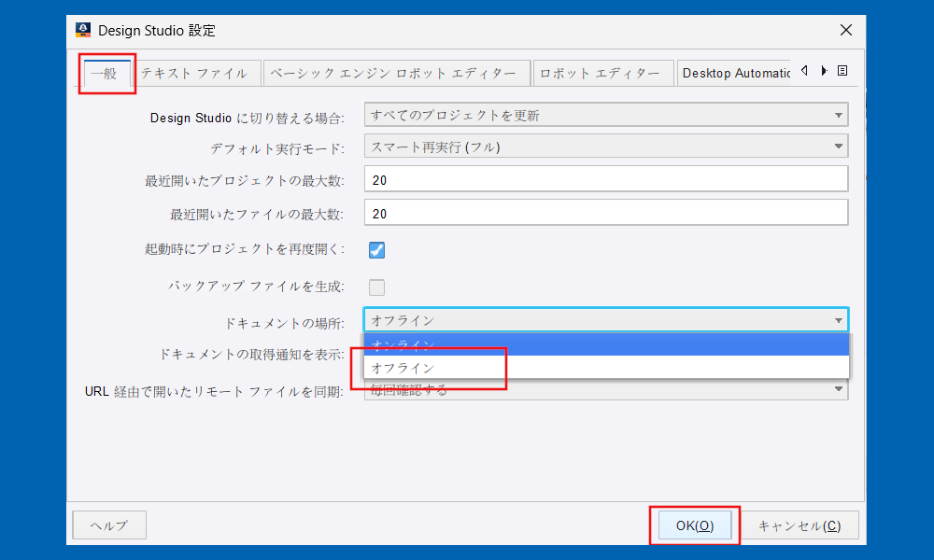934x560 pixels.
Task: Switch to the 一般 tab
Action: point(107,73)
